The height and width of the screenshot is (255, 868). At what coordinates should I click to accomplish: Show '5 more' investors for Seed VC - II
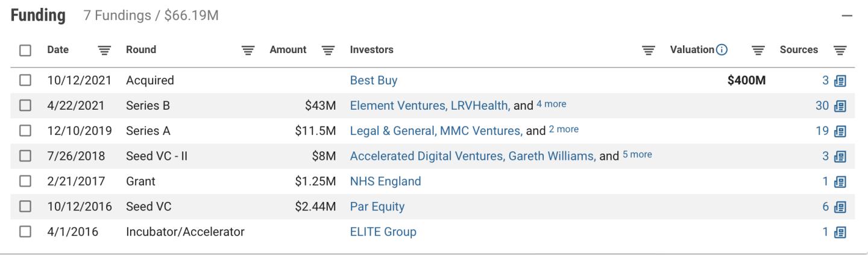pyautogui.click(x=637, y=156)
